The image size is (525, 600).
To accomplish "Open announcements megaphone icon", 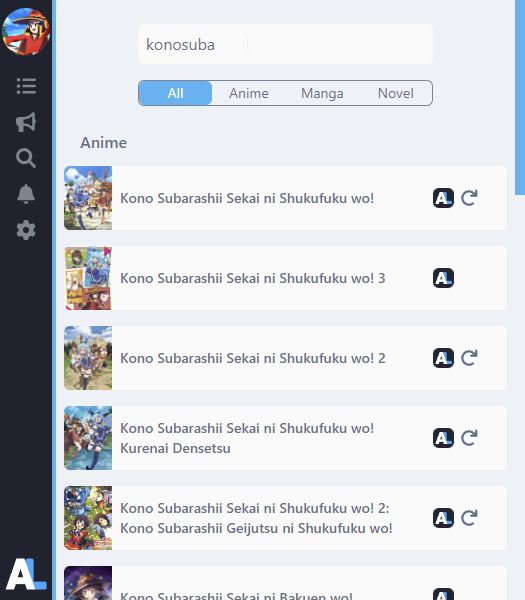I will click(26, 122).
